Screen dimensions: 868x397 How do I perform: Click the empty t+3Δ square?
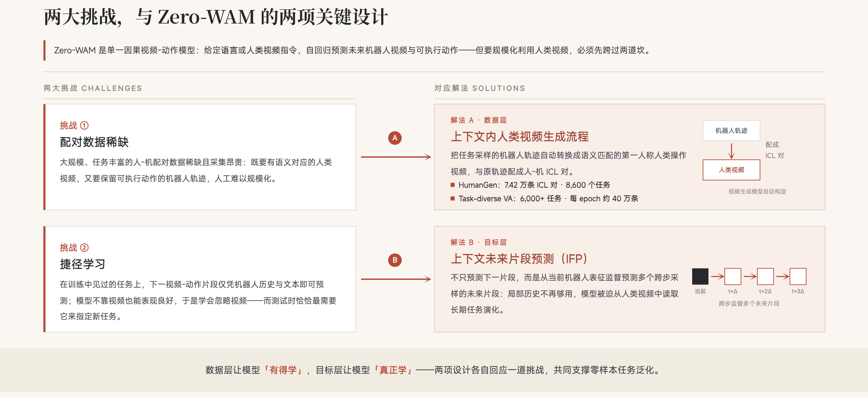[797, 276]
